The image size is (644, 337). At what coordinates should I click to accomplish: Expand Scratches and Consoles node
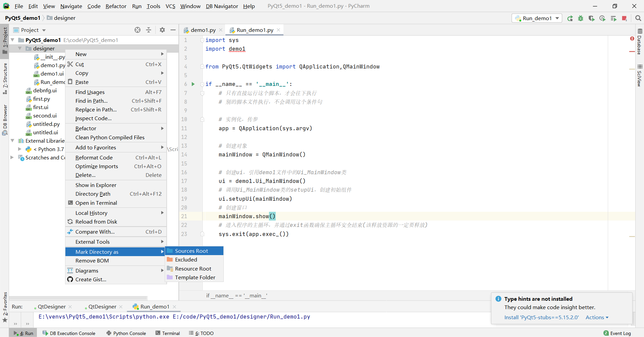pyautogui.click(x=12, y=157)
